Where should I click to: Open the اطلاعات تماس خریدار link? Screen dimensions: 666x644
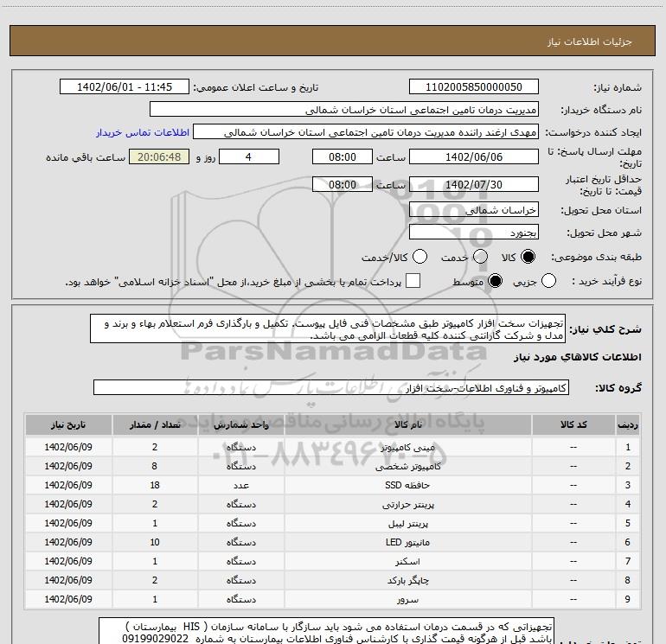click(143, 132)
